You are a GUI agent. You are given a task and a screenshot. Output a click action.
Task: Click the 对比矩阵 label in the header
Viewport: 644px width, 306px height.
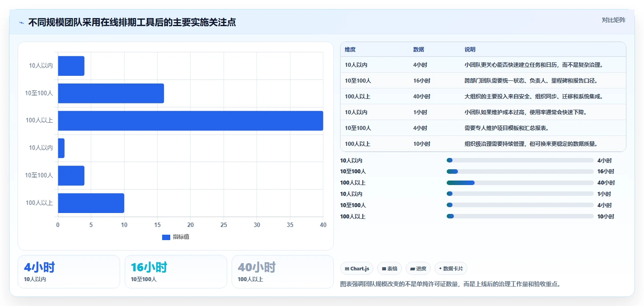point(614,20)
